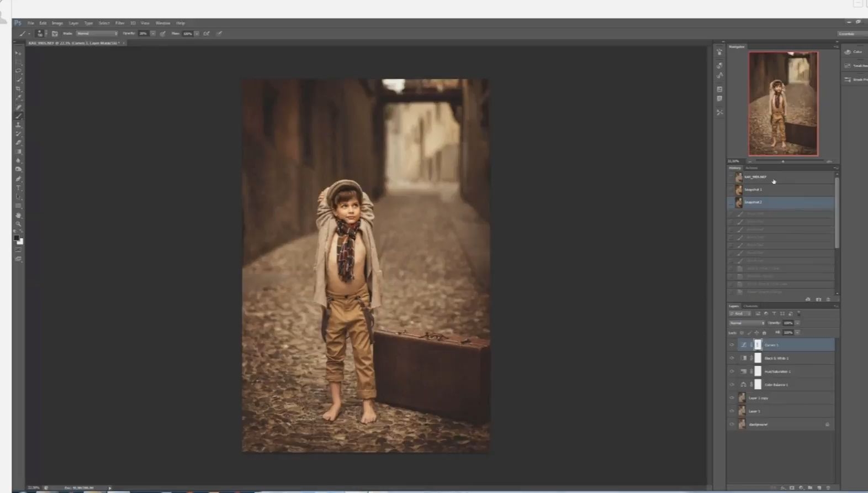868x493 pixels.
Task: Select the Horizontal Type tool
Action: point(18,188)
